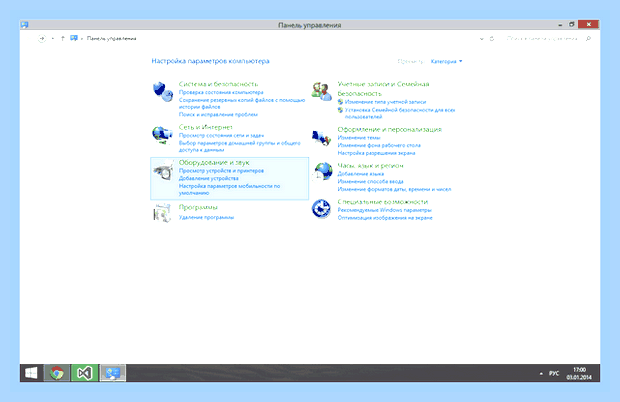
Task: Click Сохранение резервных копий файлов link
Action: (242, 103)
